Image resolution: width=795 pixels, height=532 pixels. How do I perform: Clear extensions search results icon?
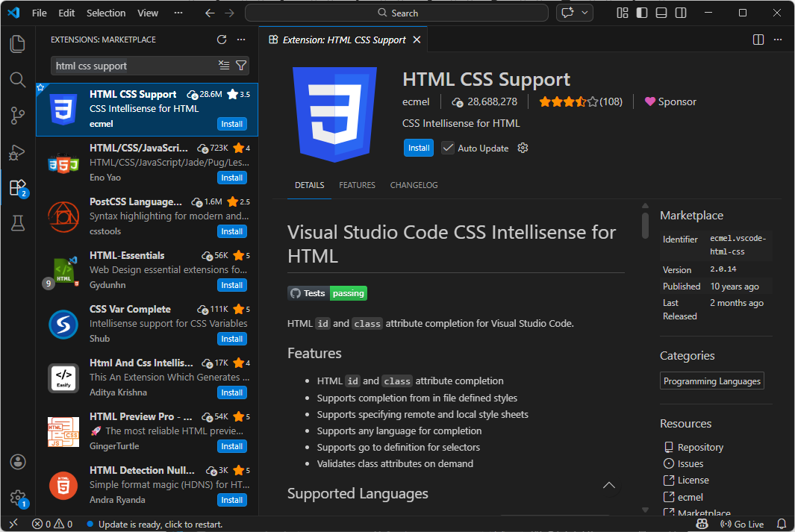[x=224, y=66]
